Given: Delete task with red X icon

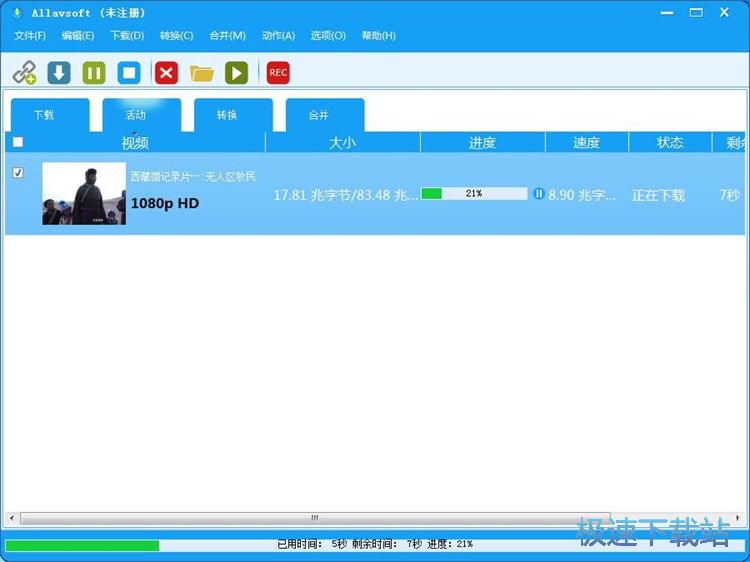Looking at the screenshot, I should (x=166, y=73).
